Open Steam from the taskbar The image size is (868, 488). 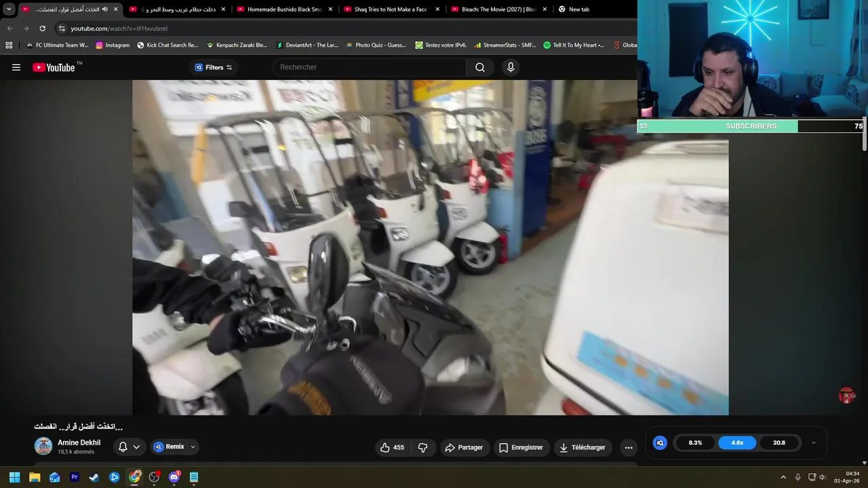coord(94,477)
